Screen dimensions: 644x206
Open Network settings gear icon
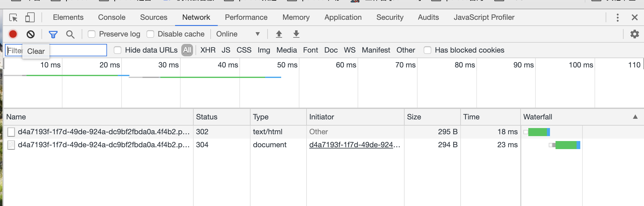coord(635,34)
